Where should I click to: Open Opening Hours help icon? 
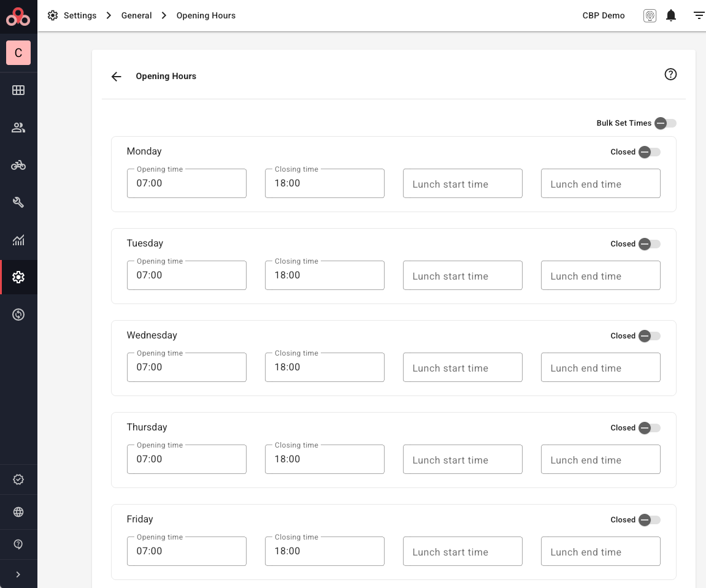670,74
